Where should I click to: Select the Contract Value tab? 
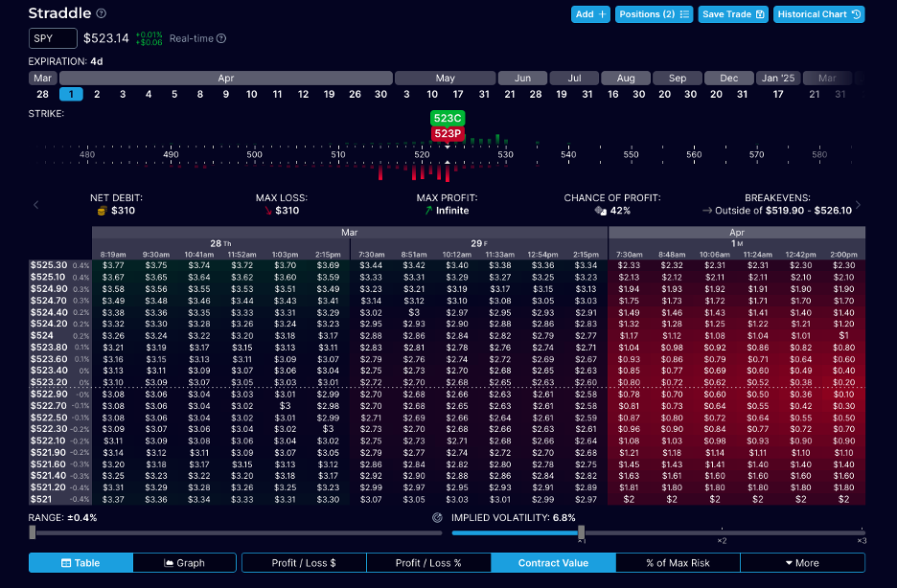pyautogui.click(x=553, y=562)
